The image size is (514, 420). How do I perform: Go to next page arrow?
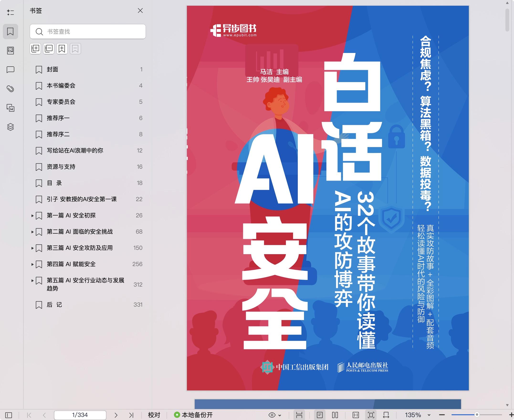point(116,415)
